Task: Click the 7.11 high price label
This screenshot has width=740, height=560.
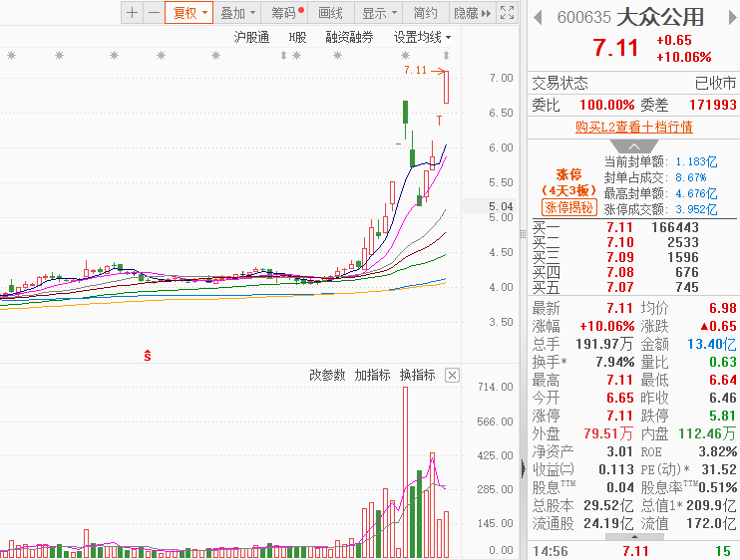Action: click(x=416, y=70)
